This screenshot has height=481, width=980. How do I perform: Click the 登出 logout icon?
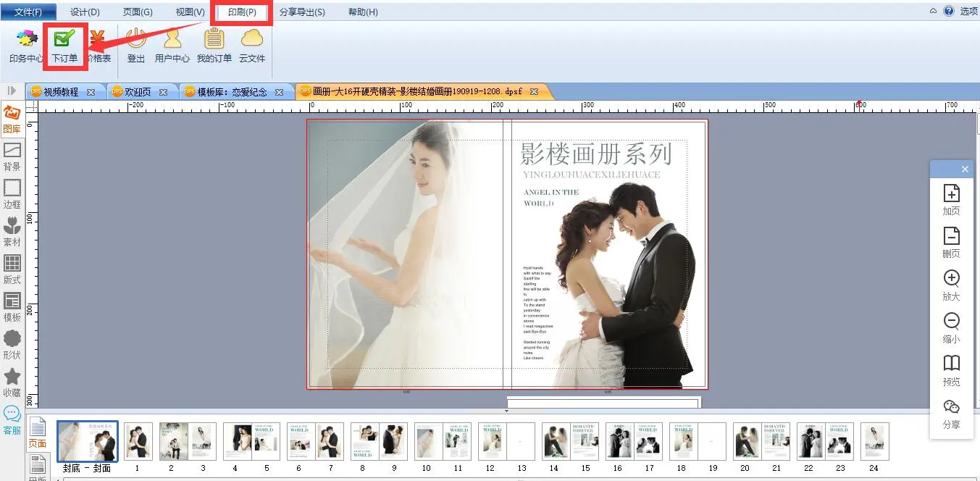pos(136,45)
